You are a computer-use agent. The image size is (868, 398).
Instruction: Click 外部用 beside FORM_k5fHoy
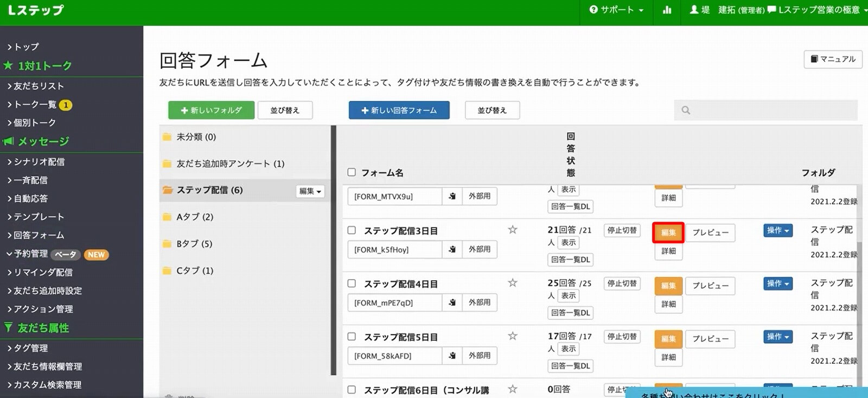pos(480,249)
